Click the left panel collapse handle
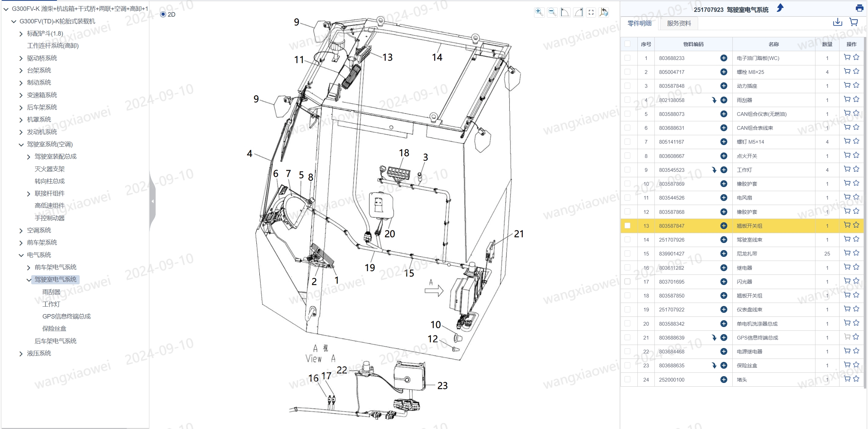868x429 pixels. point(153,201)
